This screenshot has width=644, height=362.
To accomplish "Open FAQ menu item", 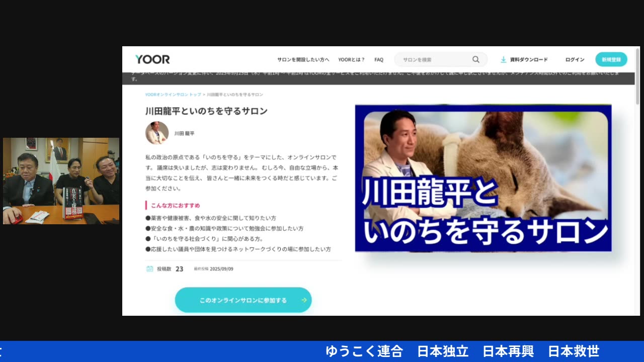I will pos(379,59).
